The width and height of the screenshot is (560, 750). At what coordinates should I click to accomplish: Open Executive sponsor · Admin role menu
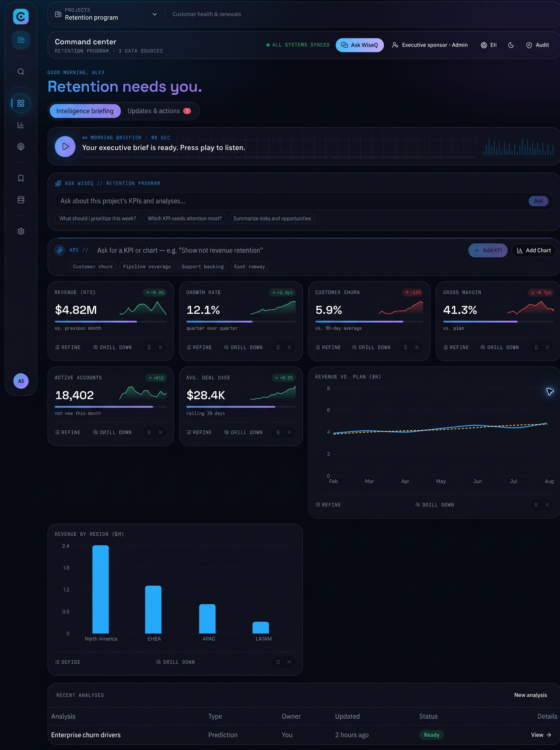(430, 45)
